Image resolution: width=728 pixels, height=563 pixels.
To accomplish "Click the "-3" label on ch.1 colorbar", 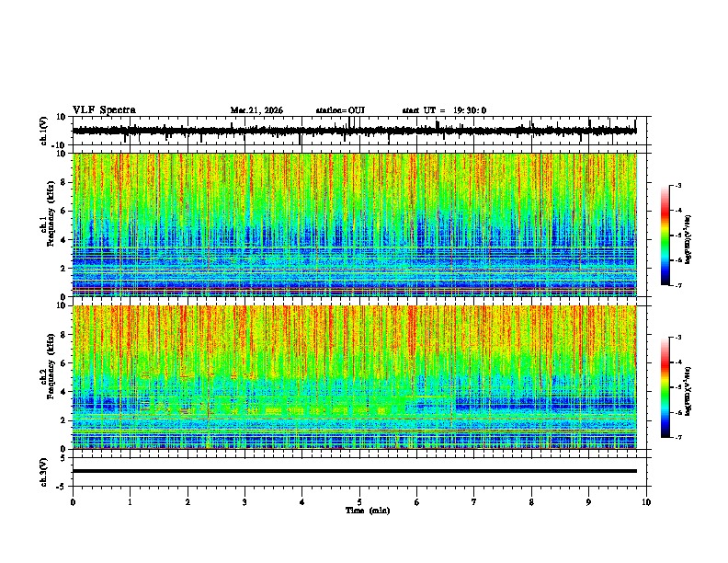I will [678, 185].
